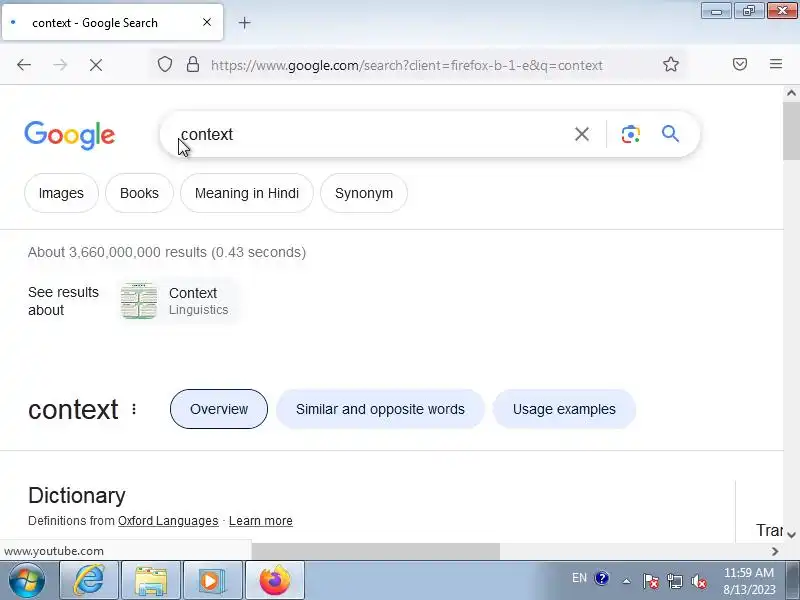Screen dimensions: 800x600
Task: Open the Windows Start menu
Action: pyautogui.click(x=26, y=580)
